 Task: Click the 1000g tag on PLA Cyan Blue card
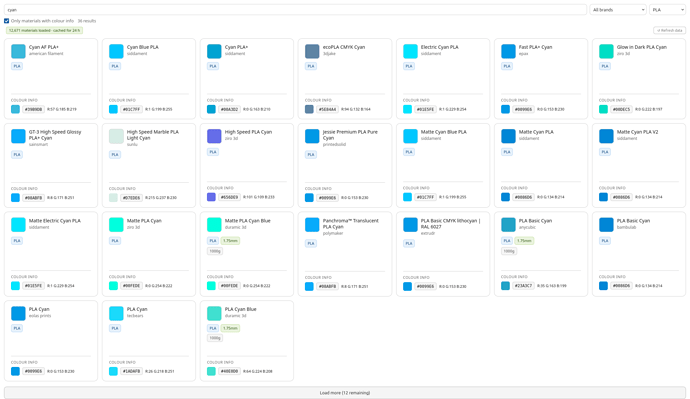215,338
